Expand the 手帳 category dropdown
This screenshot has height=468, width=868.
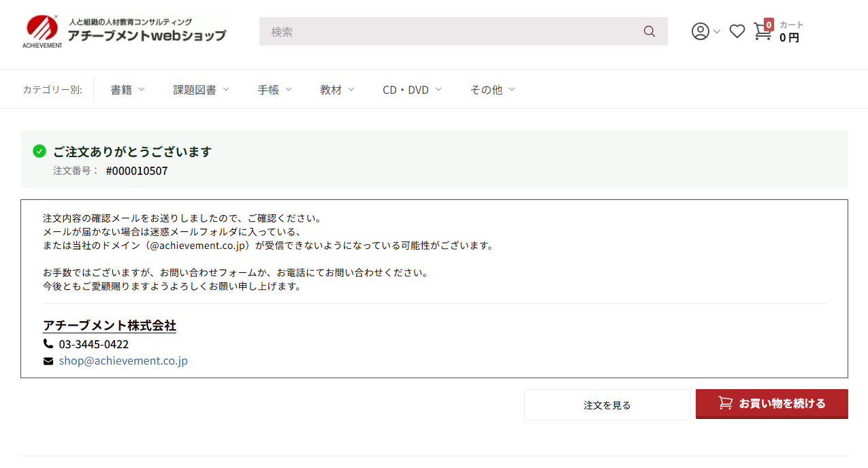click(275, 89)
